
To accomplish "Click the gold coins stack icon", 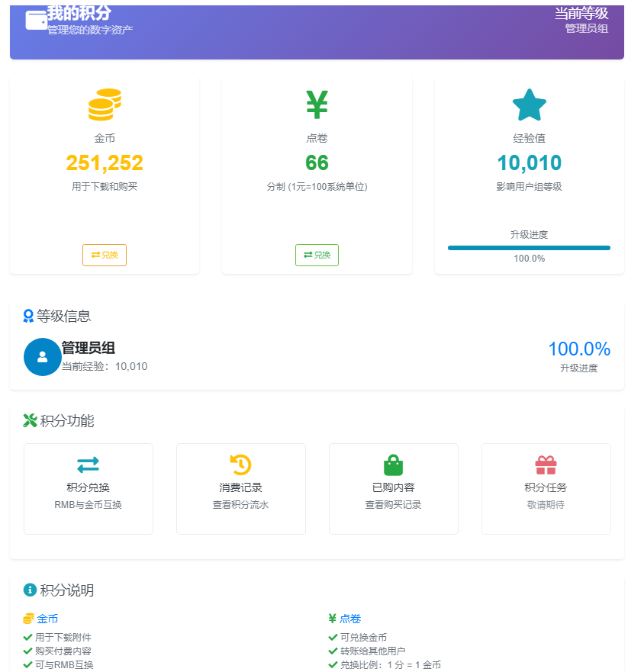I will click(x=105, y=104).
